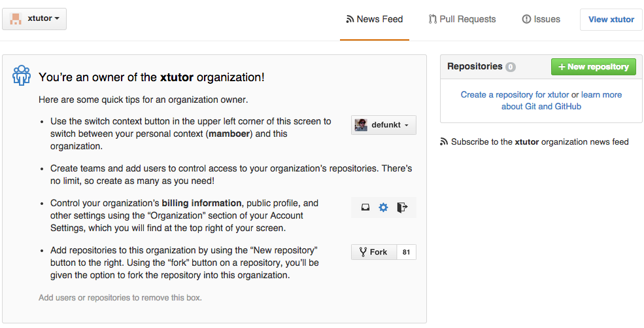The height and width of the screenshot is (328, 644).
Task: Click the inbox notifications icon
Action: tap(365, 208)
